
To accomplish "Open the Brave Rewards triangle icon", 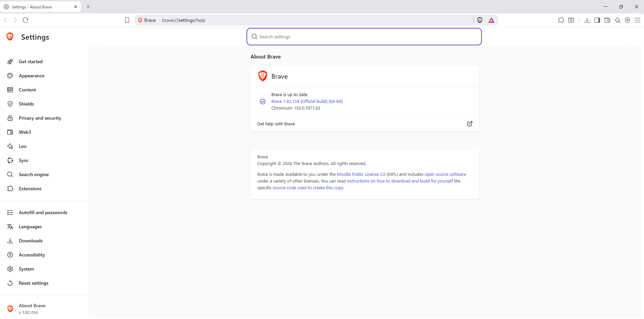I will tap(491, 20).
